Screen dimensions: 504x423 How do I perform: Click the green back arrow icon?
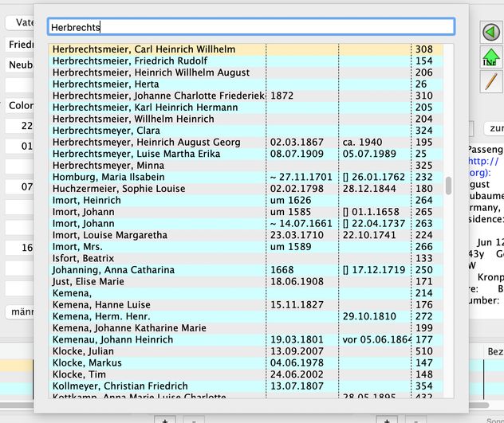point(491,32)
